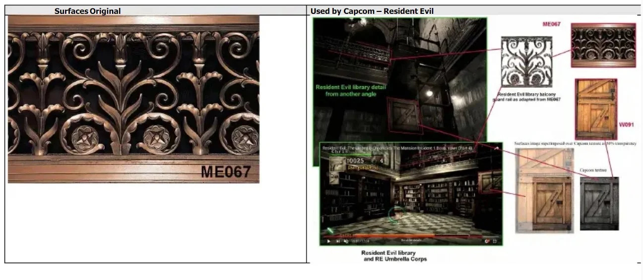Screen dimensions: 644x280
Task: Click the grayscale Capcom texture image
Action: click(x=599, y=204)
